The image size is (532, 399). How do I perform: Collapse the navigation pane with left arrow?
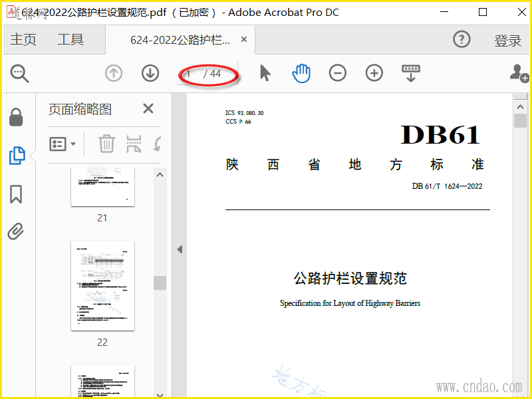(180, 249)
